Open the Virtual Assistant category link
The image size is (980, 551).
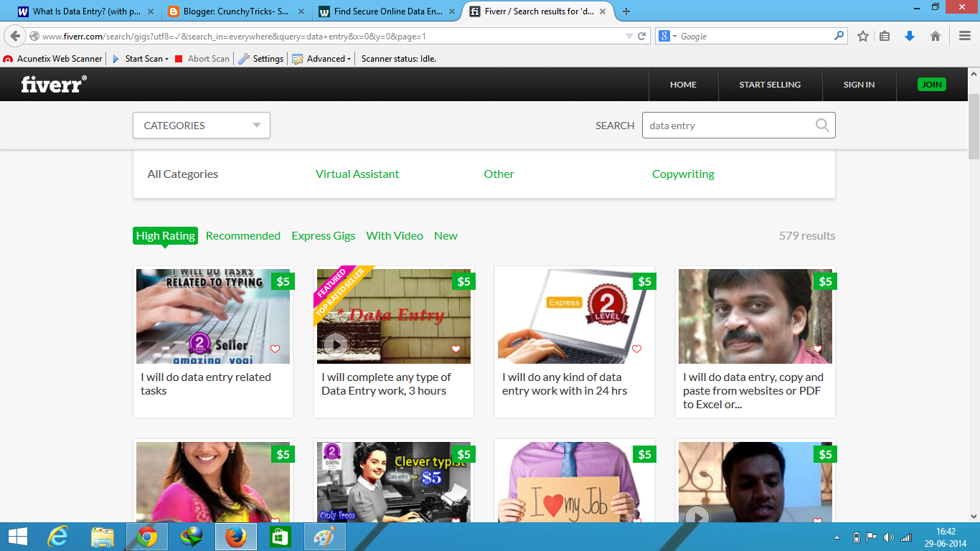point(357,174)
